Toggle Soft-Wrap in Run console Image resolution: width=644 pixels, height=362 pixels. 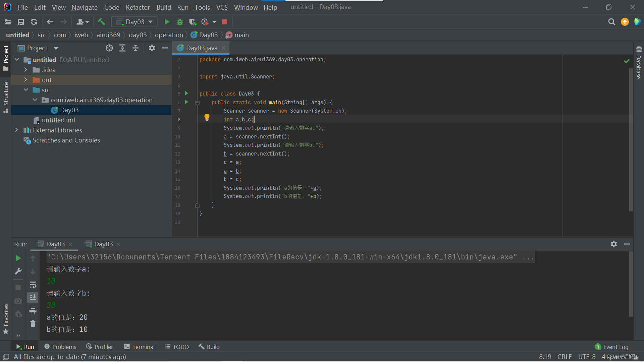point(33,285)
